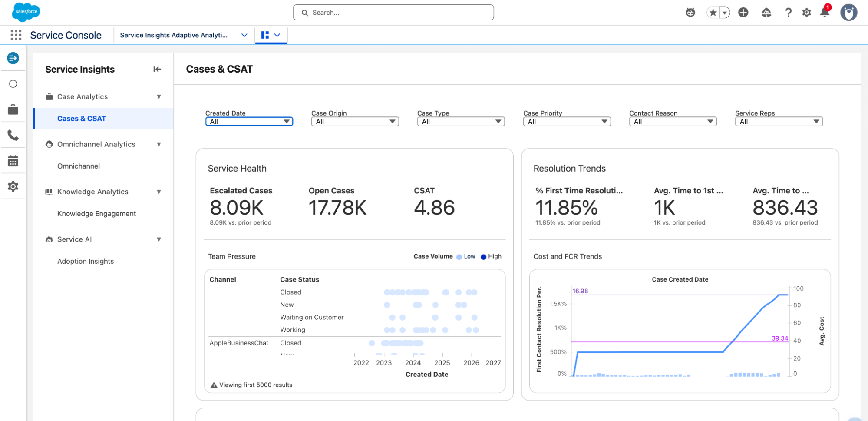
Task: Open the Trailhead guidance icon
Action: tap(766, 13)
